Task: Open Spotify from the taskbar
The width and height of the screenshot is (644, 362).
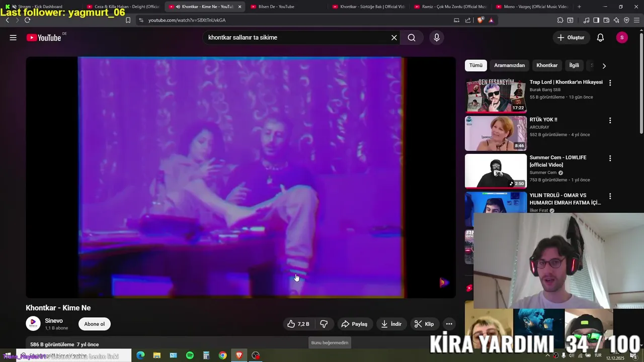Action: click(190, 355)
